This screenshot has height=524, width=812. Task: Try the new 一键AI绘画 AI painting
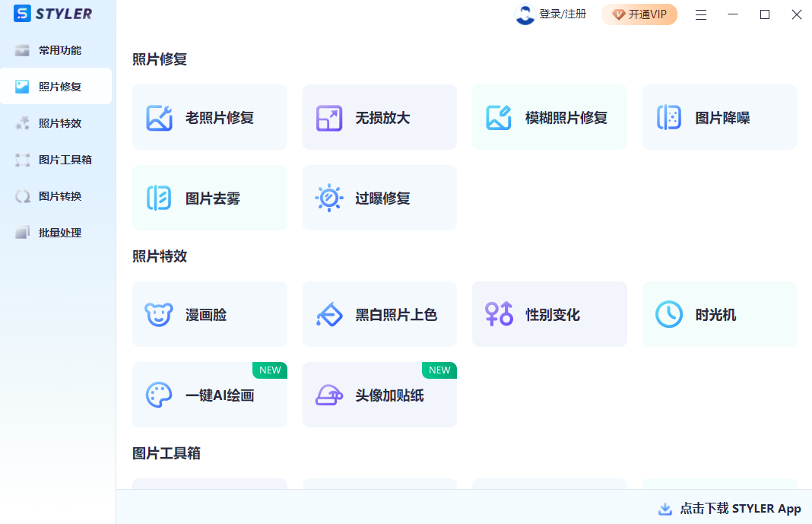click(x=209, y=395)
